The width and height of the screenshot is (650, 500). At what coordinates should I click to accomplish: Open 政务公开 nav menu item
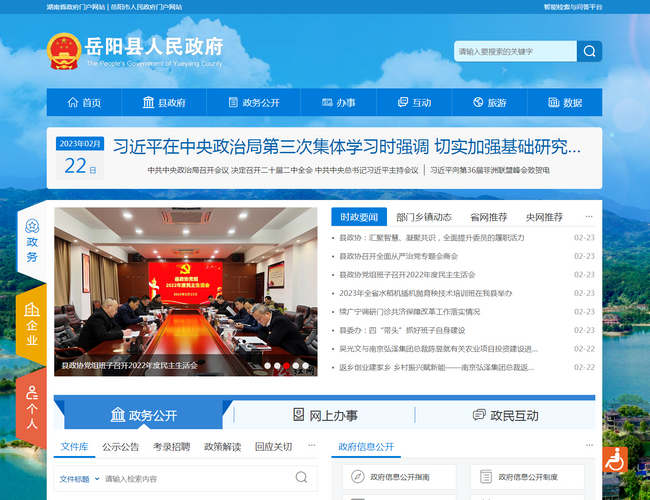254,102
